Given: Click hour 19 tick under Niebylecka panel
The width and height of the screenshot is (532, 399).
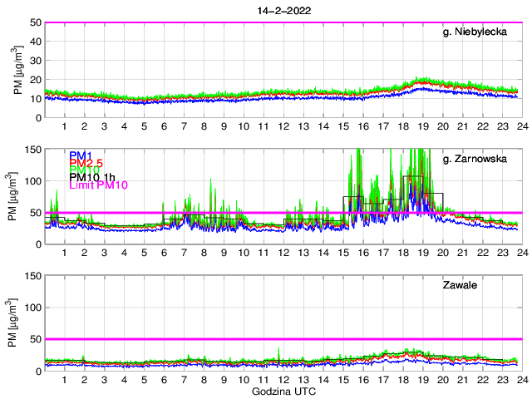Looking at the screenshot, I should click(x=422, y=126).
